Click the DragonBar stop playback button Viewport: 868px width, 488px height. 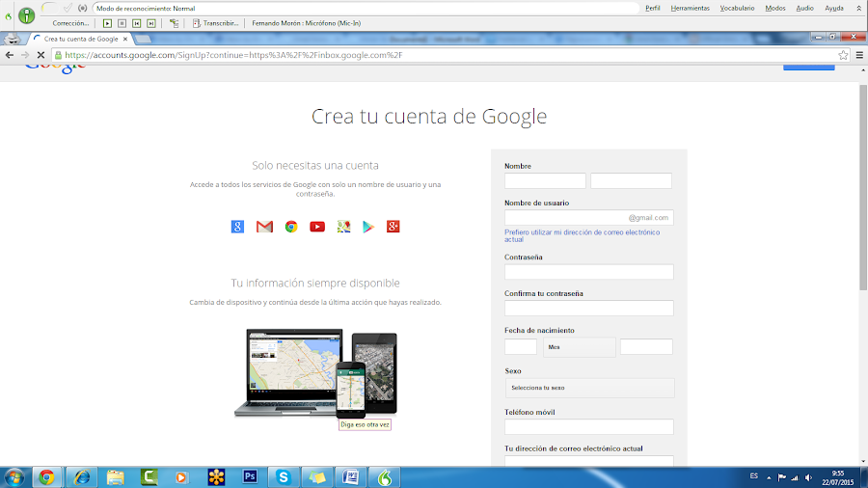point(122,23)
